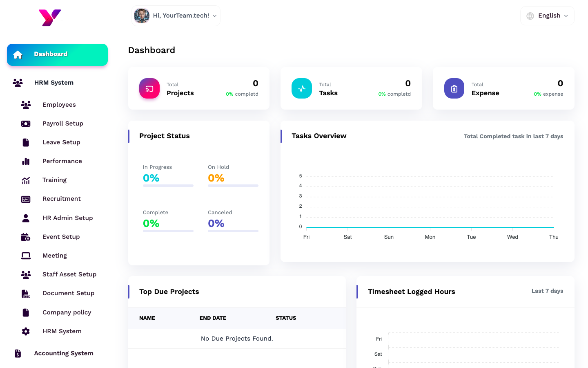Click the Staff Asset Setup entry
The height and width of the screenshot is (368, 588).
point(69,274)
